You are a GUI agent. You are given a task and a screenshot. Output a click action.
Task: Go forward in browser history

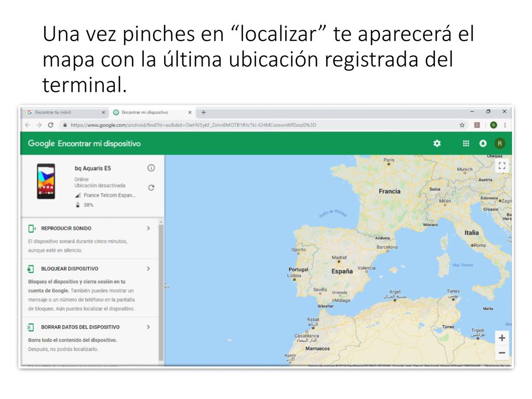[39, 125]
